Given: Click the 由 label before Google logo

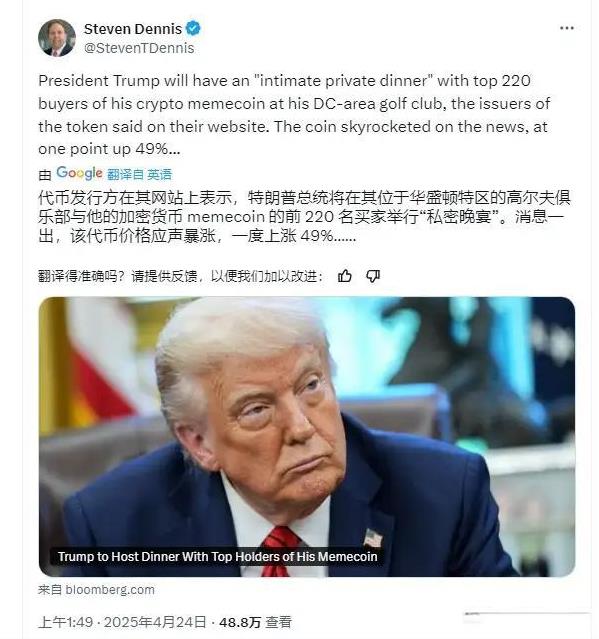Looking at the screenshot, I should tap(45, 175).
